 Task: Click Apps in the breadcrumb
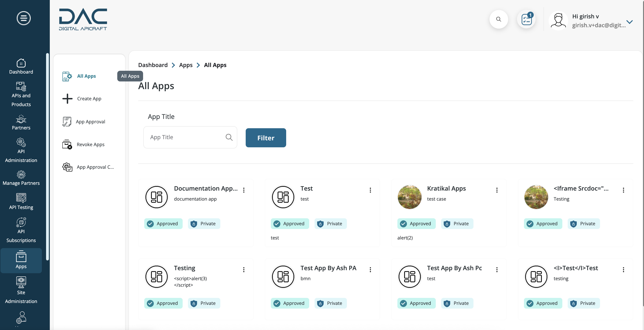pos(185,65)
